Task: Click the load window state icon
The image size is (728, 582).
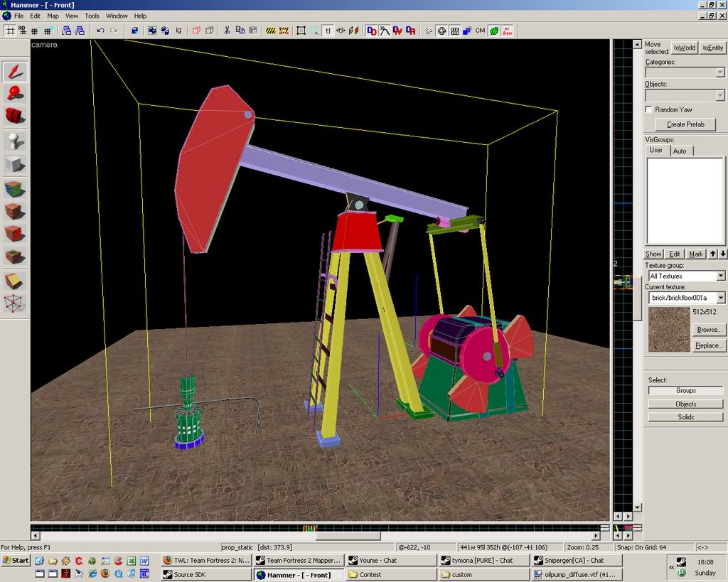Action: (66, 31)
